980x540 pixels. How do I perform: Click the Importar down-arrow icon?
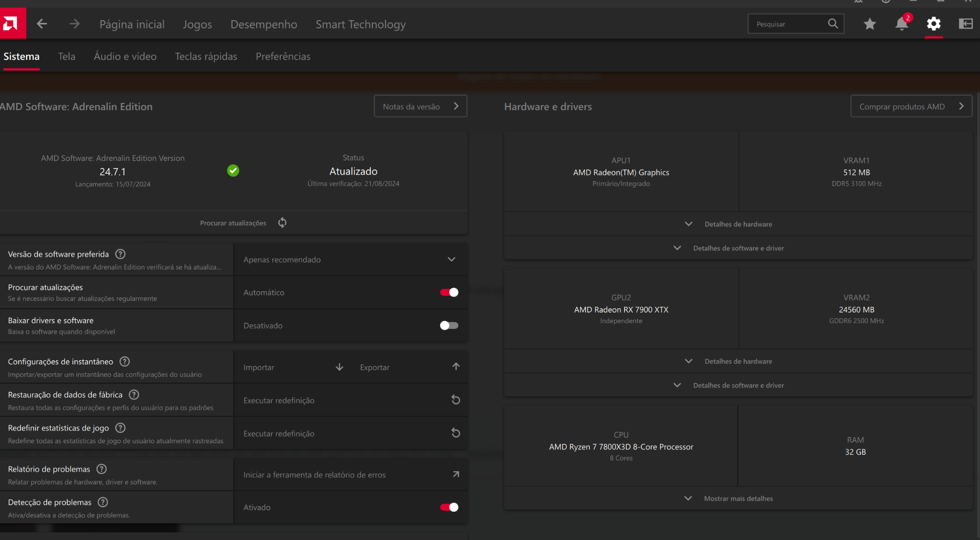click(339, 367)
